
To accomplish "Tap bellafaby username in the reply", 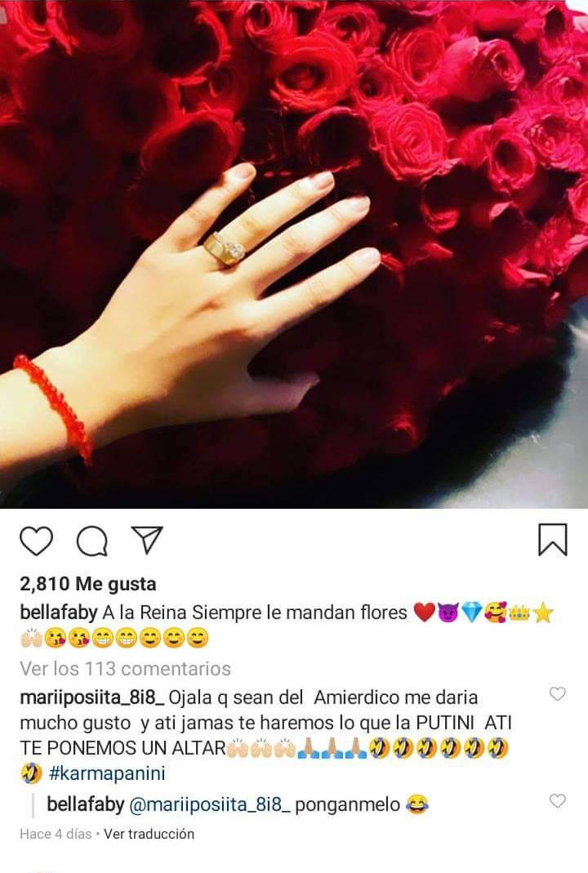I will pos(85,804).
